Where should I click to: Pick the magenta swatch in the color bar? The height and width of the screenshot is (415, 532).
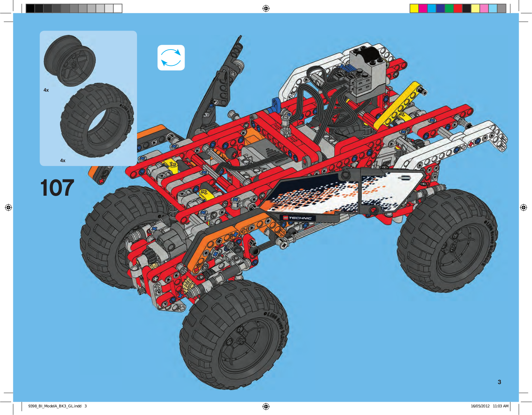(x=423, y=8)
